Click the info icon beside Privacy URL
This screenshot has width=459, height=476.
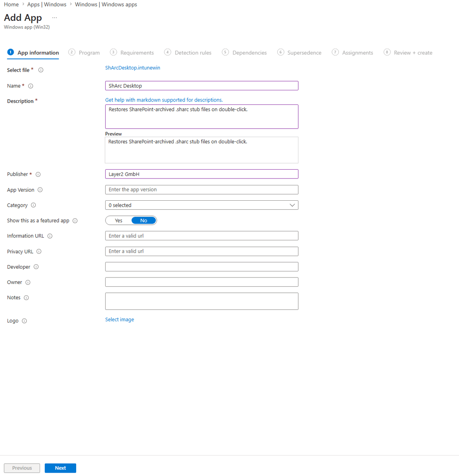(39, 251)
